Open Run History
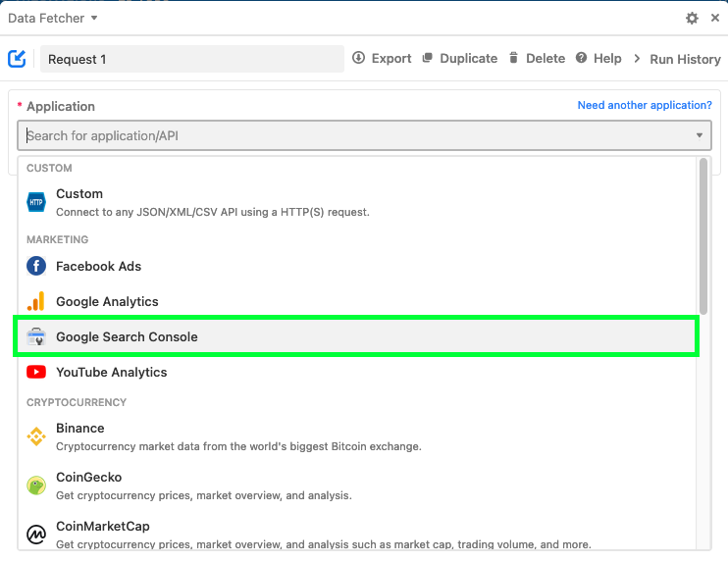Viewport: 728px width, 562px height. pyautogui.click(x=685, y=59)
